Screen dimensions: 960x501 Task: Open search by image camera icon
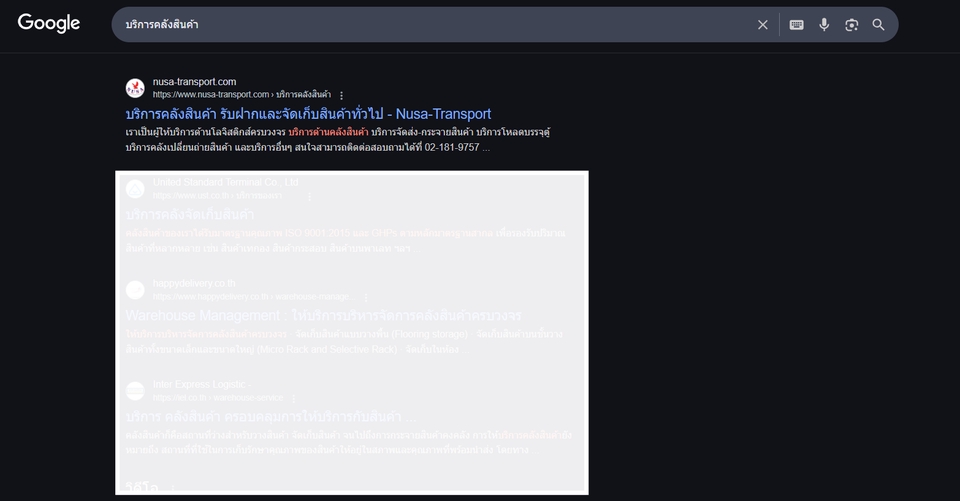[x=852, y=25]
